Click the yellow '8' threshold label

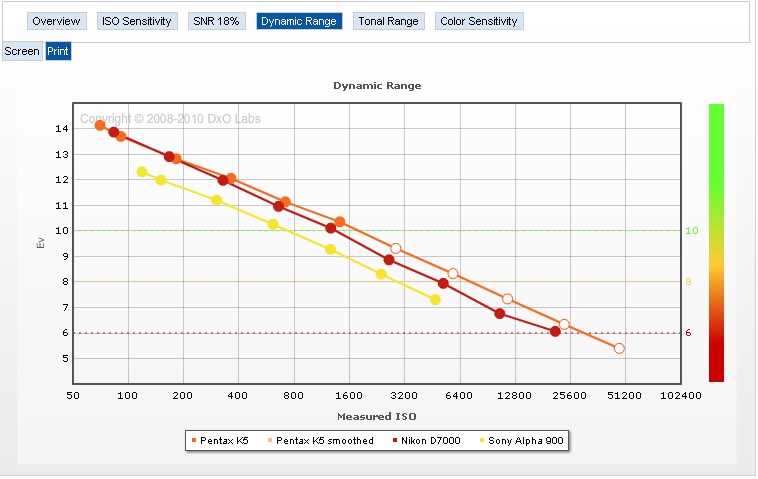(688, 281)
